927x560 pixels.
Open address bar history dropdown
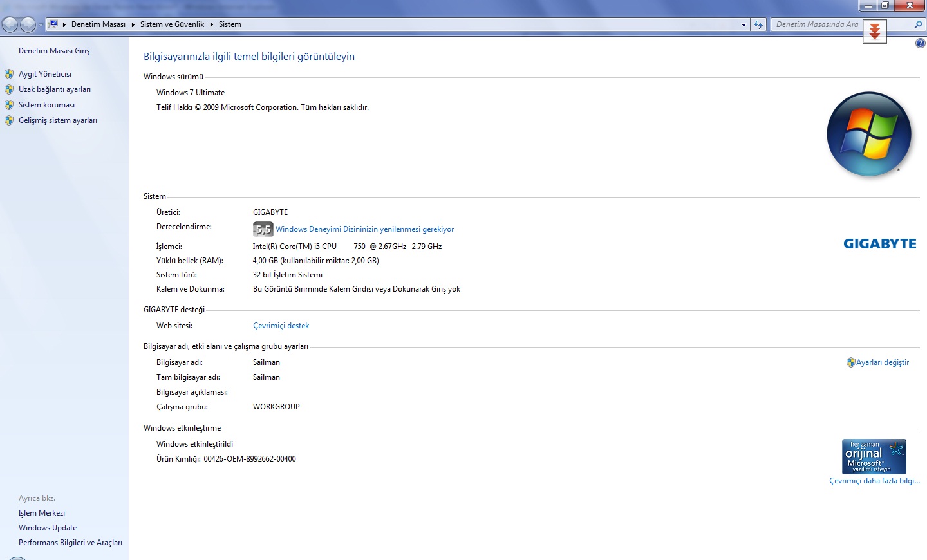point(744,25)
